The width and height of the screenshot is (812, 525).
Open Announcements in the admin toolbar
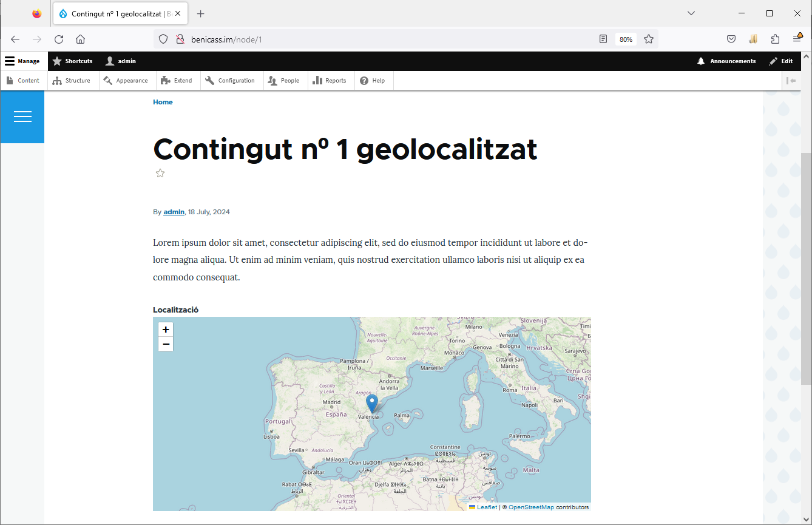pos(726,61)
